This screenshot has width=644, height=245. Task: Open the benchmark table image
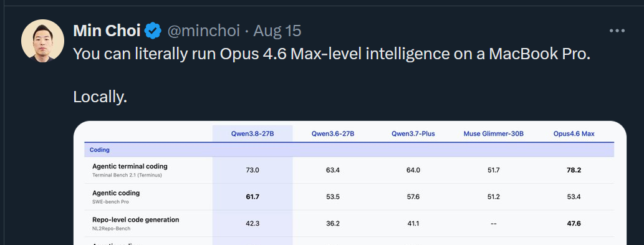(x=350, y=183)
